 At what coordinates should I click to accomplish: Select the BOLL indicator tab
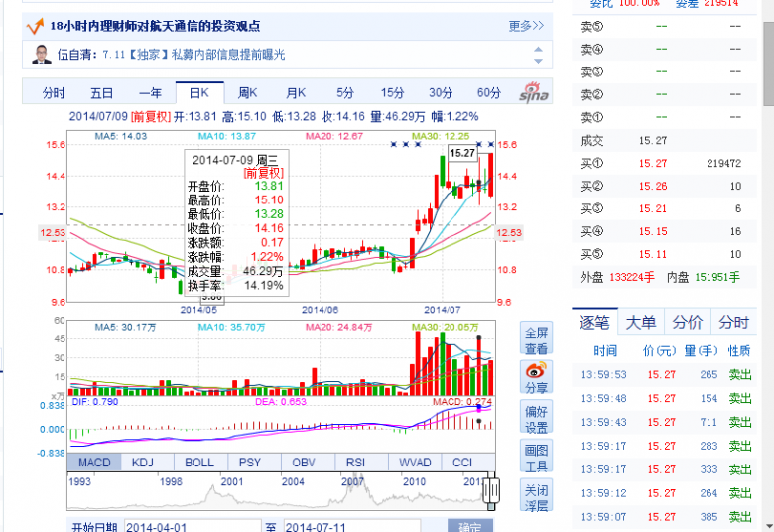click(x=198, y=463)
